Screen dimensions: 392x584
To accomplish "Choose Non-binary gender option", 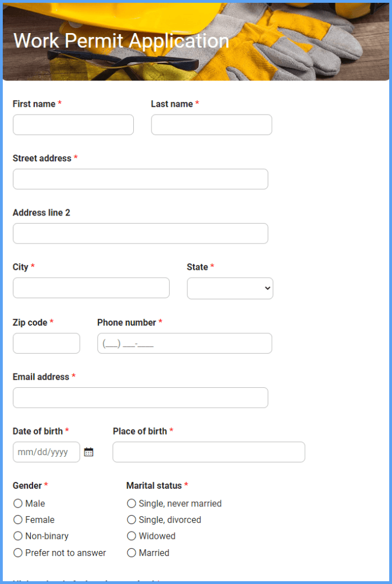I will click(x=18, y=536).
